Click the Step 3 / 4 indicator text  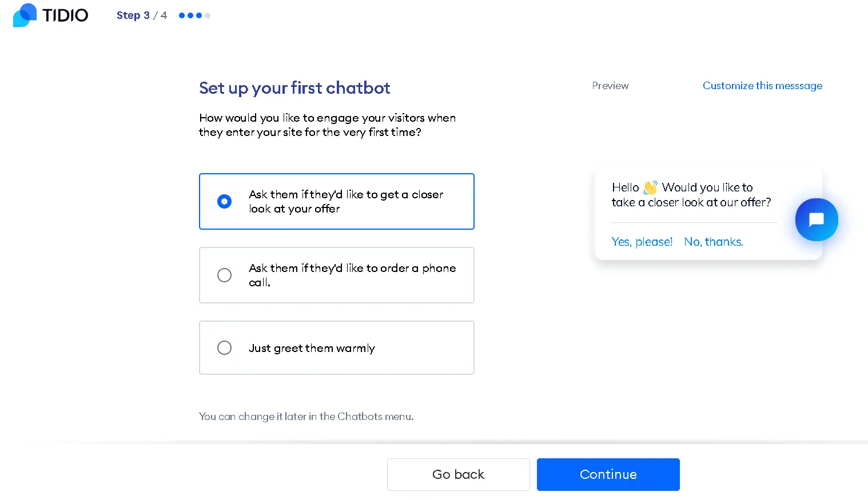(141, 15)
